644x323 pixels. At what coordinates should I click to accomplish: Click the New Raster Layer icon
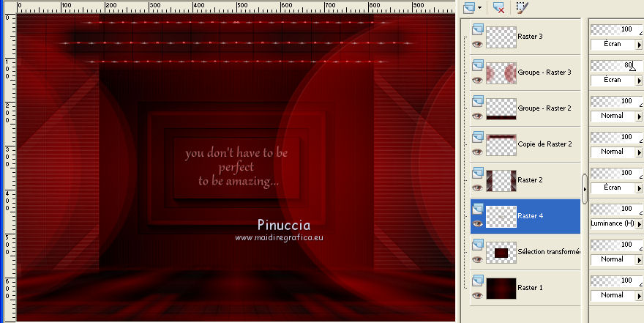tap(469, 7)
